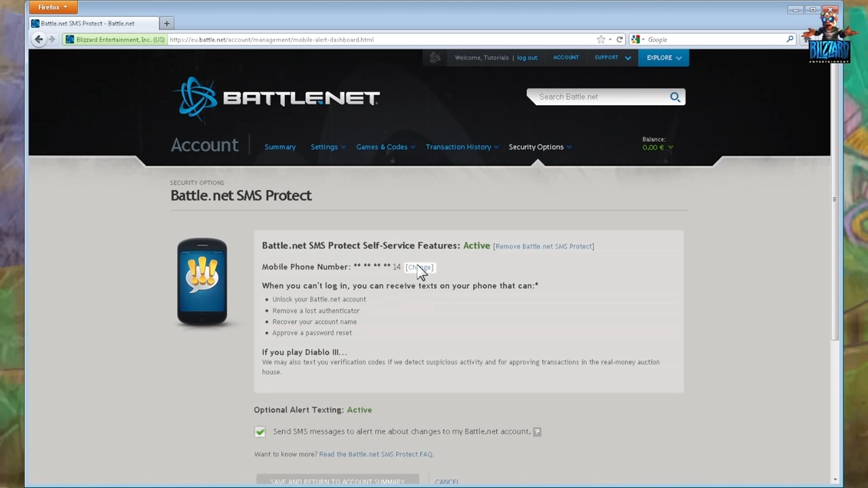Image resolution: width=868 pixels, height=488 pixels.
Task: Click the 'SECURITY OPTIONS' breadcrumb label
Action: (197, 183)
